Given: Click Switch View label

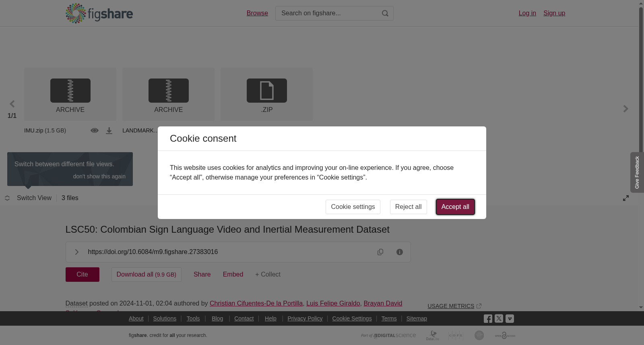Looking at the screenshot, I should 34,198.
